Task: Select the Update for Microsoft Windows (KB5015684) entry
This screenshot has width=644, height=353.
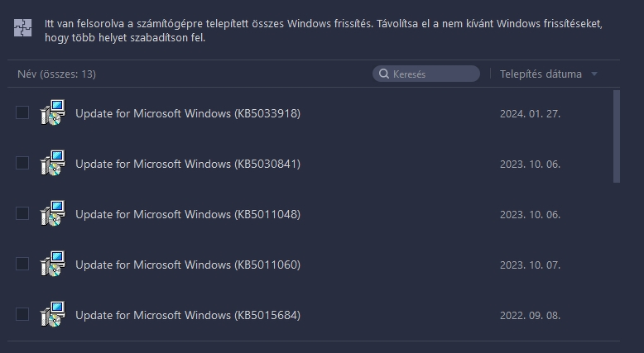Action: (187, 315)
